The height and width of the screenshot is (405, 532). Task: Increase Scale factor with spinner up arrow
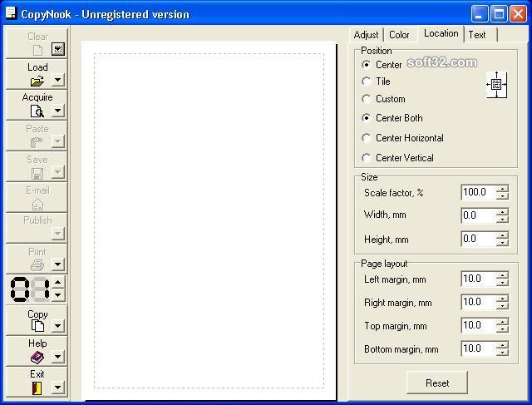(502, 189)
